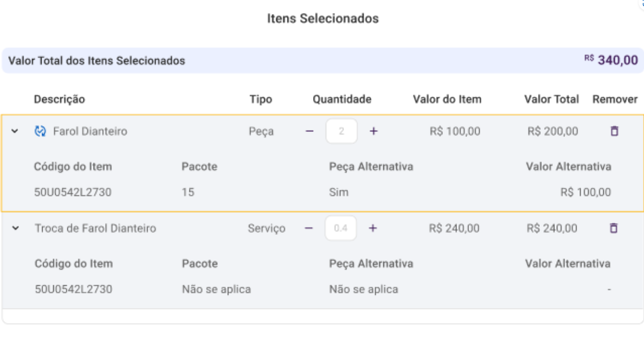Image resolution: width=644 pixels, height=340 pixels.
Task: Click the Quantidade column header
Action: 342,99
